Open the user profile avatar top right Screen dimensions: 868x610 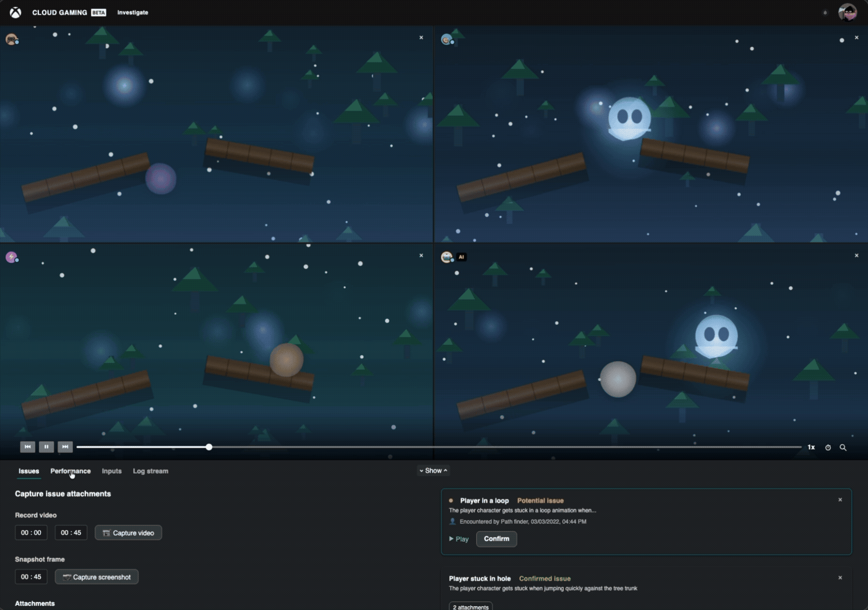[847, 13]
